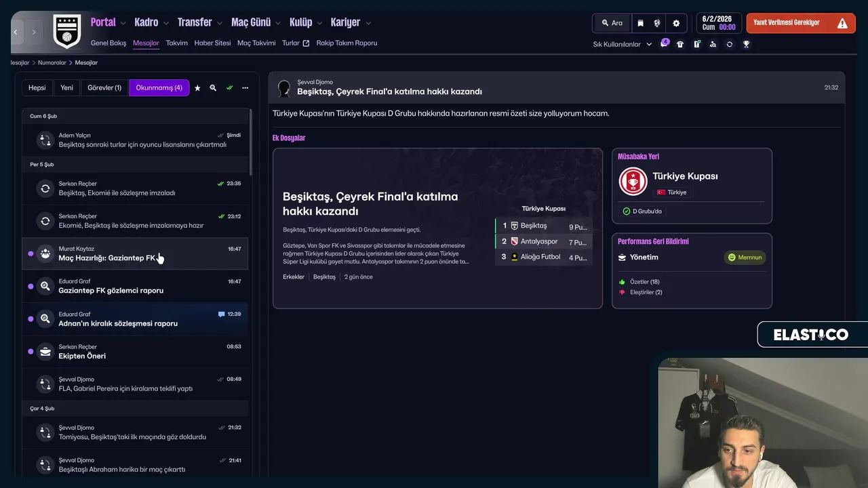Click the Beşiktaş club badge logo
This screenshot has width=868, height=488.
coord(66,32)
